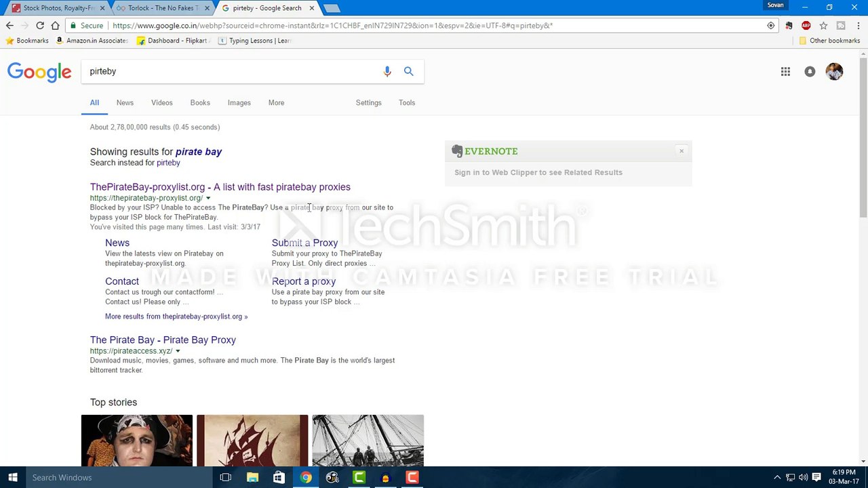View Google notifications bell
This screenshot has width=868, height=488.
click(x=810, y=71)
